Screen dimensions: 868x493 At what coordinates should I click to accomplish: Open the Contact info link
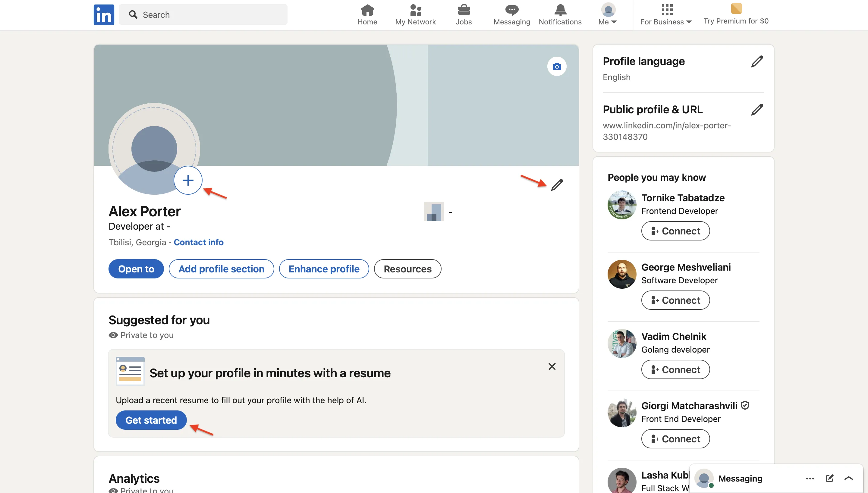point(198,243)
